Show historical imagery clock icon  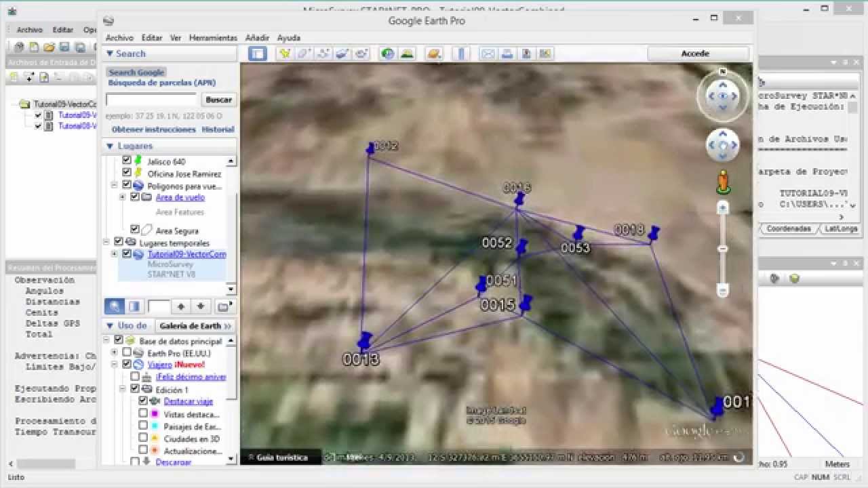click(388, 54)
